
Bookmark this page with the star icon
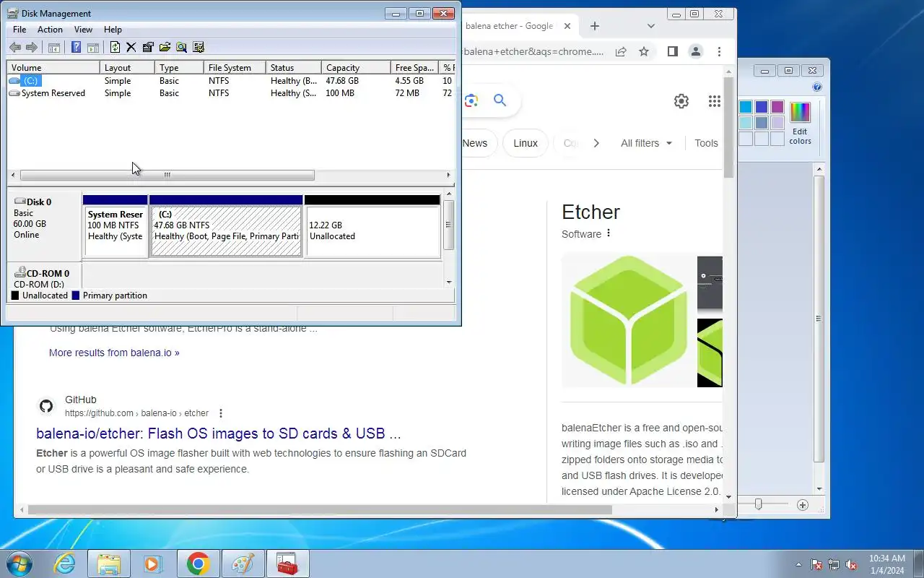644,51
